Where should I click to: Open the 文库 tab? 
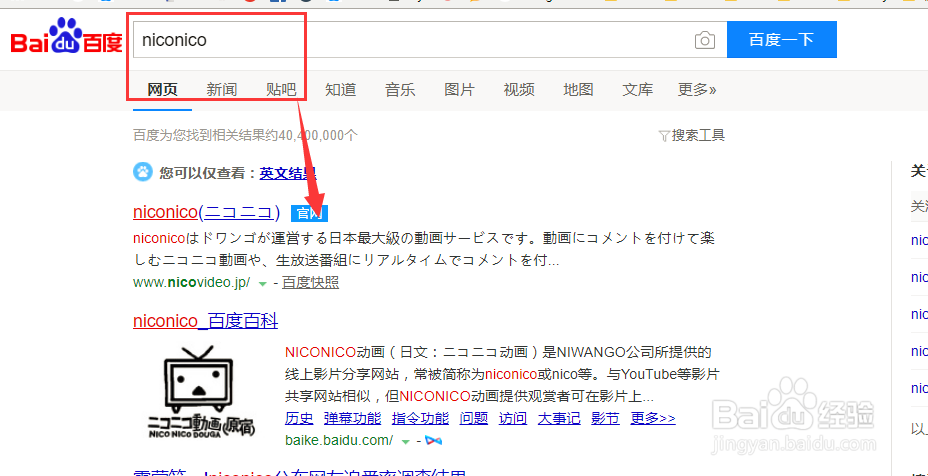click(x=638, y=90)
